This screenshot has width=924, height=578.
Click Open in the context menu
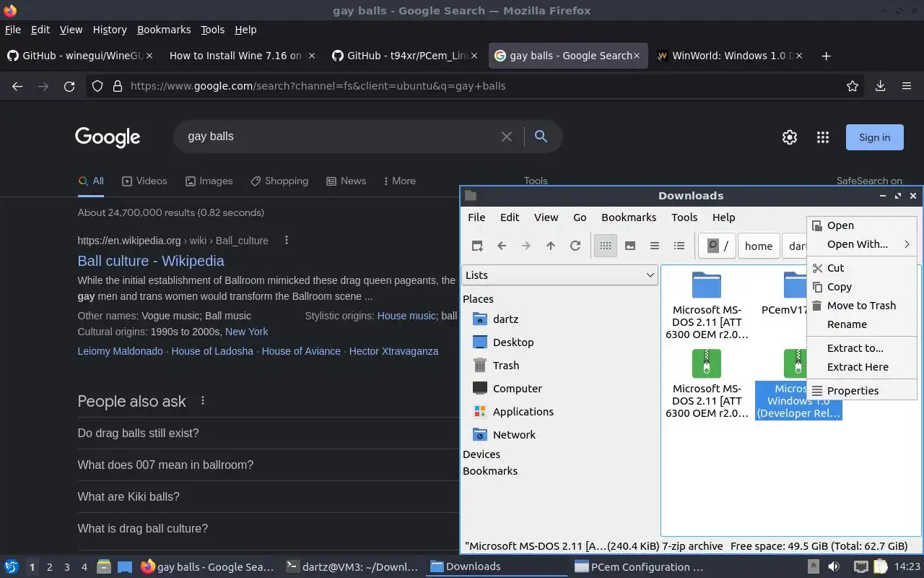[862, 225]
